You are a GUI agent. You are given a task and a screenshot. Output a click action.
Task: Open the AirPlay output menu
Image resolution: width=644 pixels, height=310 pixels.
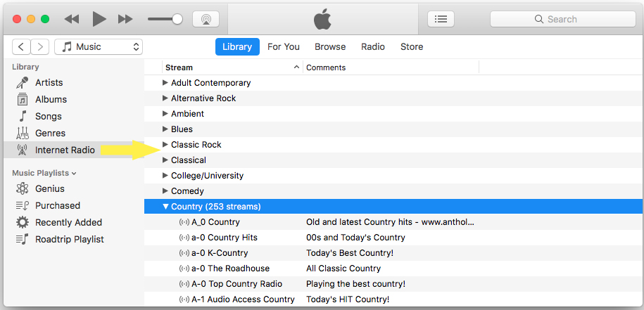206,19
